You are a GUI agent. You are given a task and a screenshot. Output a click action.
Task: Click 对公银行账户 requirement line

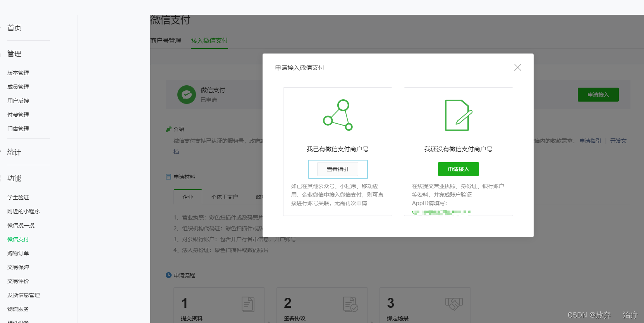tap(235, 239)
